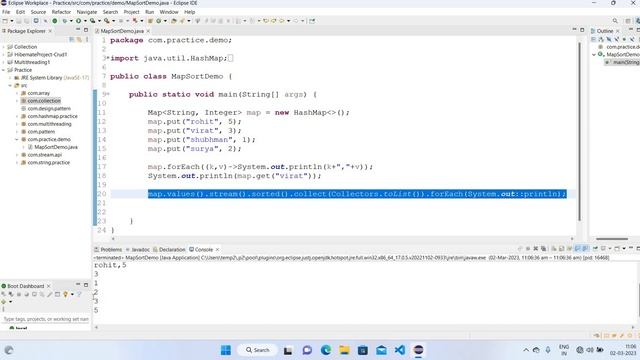Open the Refactor menu
Image resolution: width=640 pixels, height=360 pixels.
tap(61, 12)
